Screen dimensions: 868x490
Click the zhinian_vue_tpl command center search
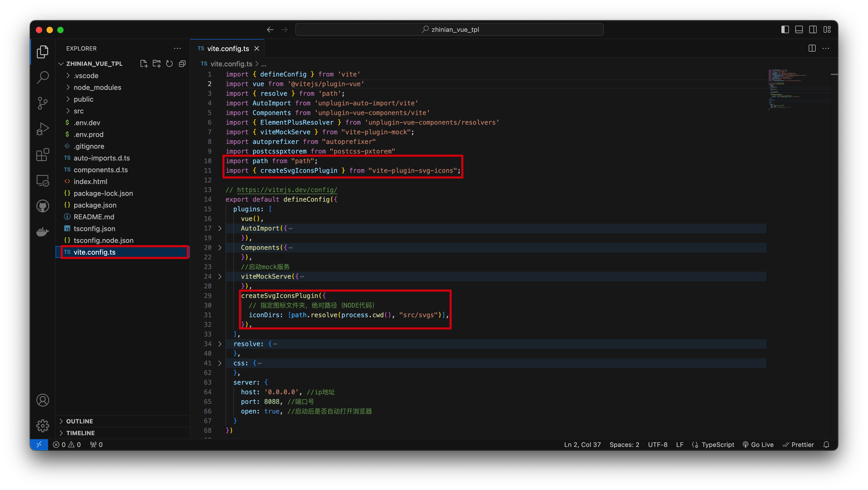coord(449,30)
